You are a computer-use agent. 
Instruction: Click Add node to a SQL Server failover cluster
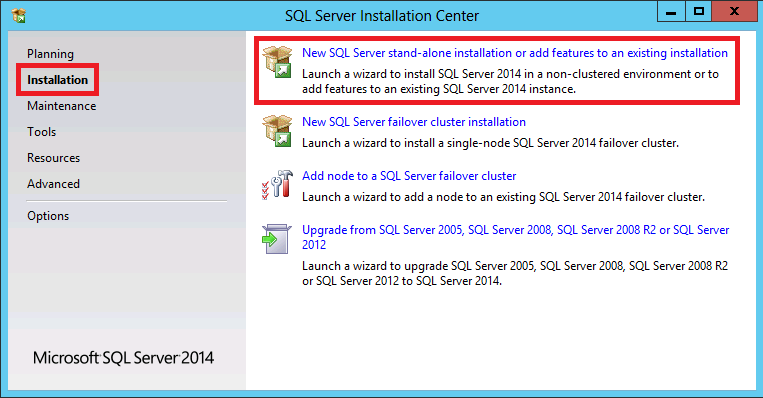point(409,176)
